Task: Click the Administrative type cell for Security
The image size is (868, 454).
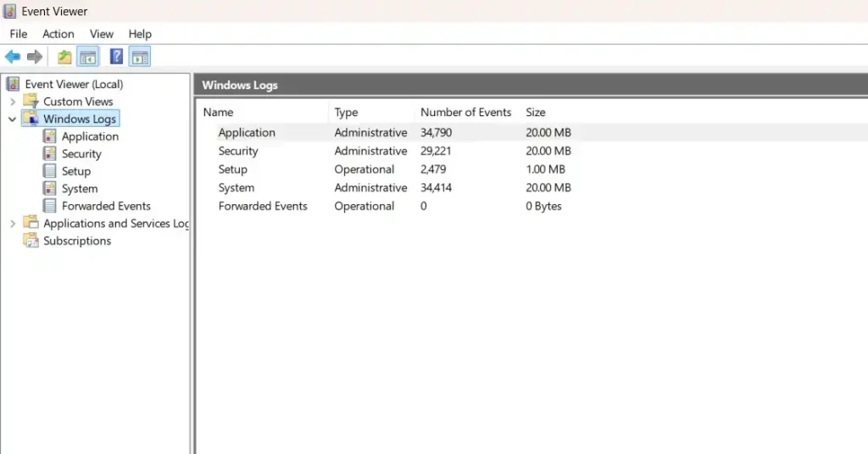Action: point(370,151)
